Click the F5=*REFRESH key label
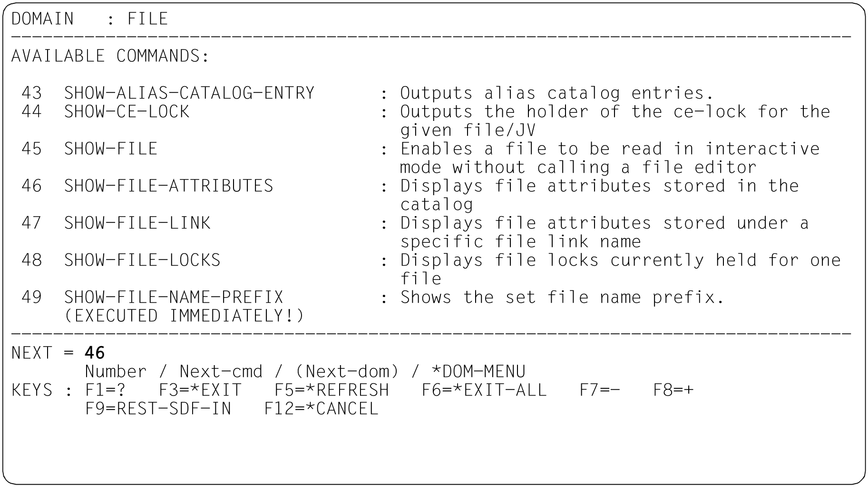This screenshot has width=868, height=487. point(332,390)
